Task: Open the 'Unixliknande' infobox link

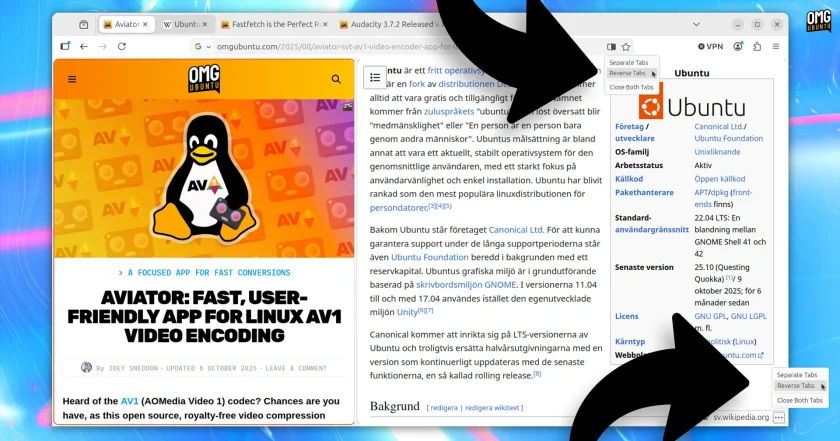Action: pos(717,152)
